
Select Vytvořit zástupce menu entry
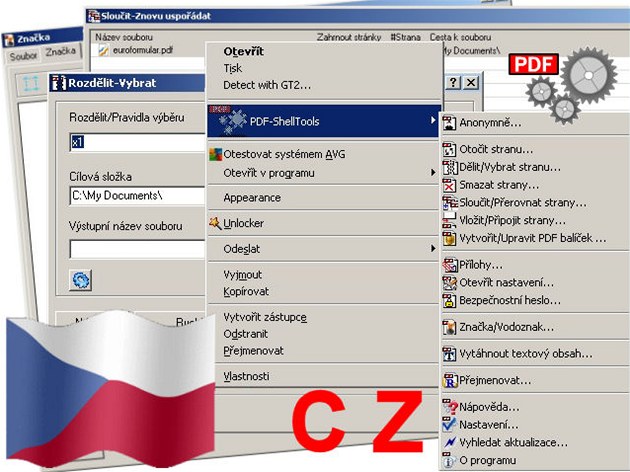[265, 317]
